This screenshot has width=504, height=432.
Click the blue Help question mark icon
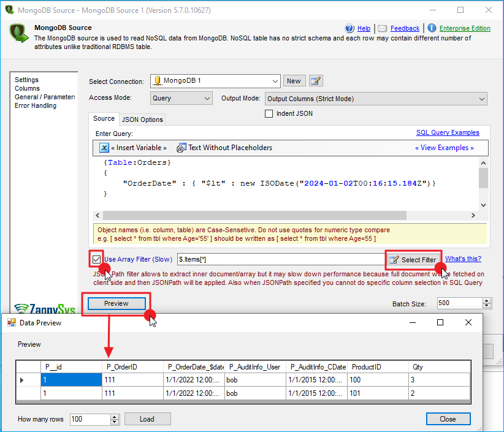click(349, 28)
